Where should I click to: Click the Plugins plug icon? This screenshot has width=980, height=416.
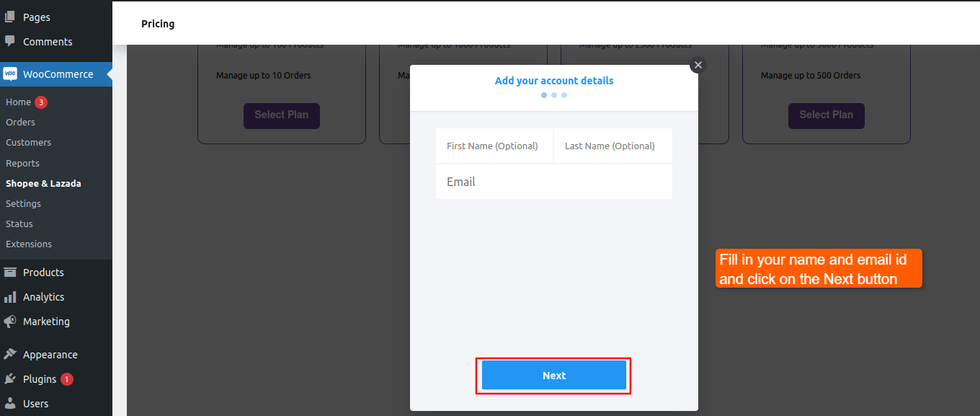pos(10,379)
